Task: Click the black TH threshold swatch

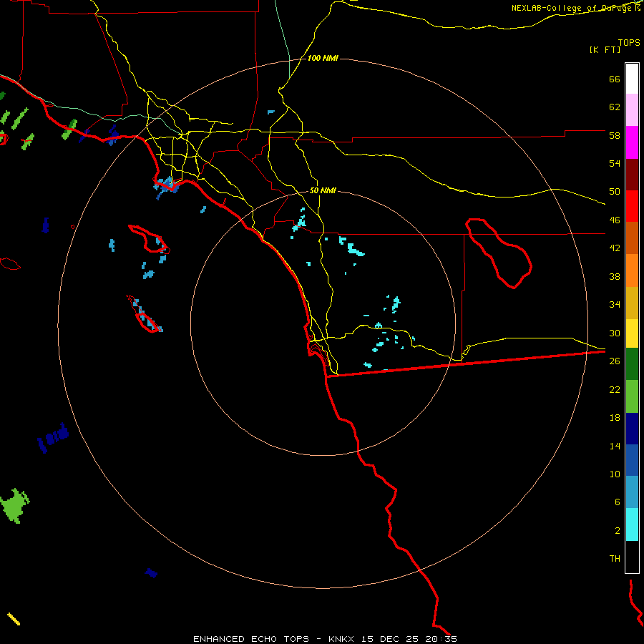Action: 632,557
